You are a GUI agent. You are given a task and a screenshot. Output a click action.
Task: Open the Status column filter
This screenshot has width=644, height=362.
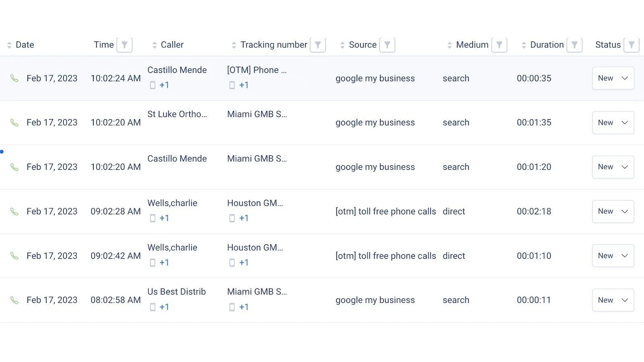[x=631, y=45]
